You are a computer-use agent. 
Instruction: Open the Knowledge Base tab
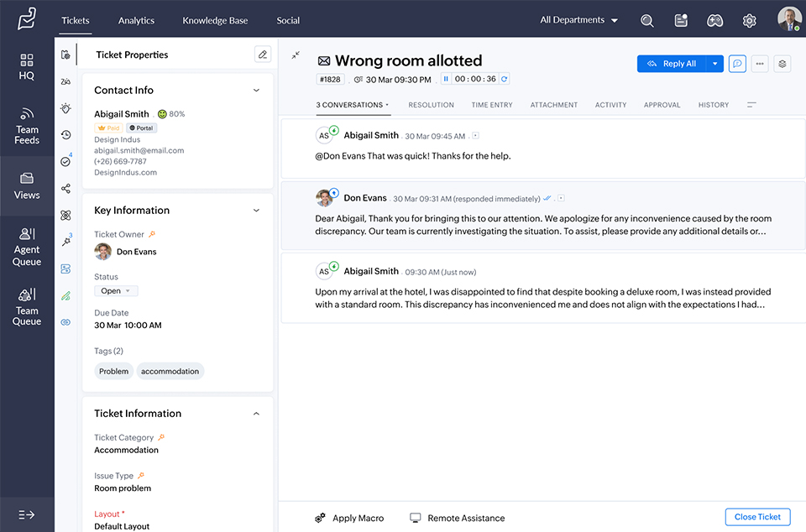pos(215,20)
